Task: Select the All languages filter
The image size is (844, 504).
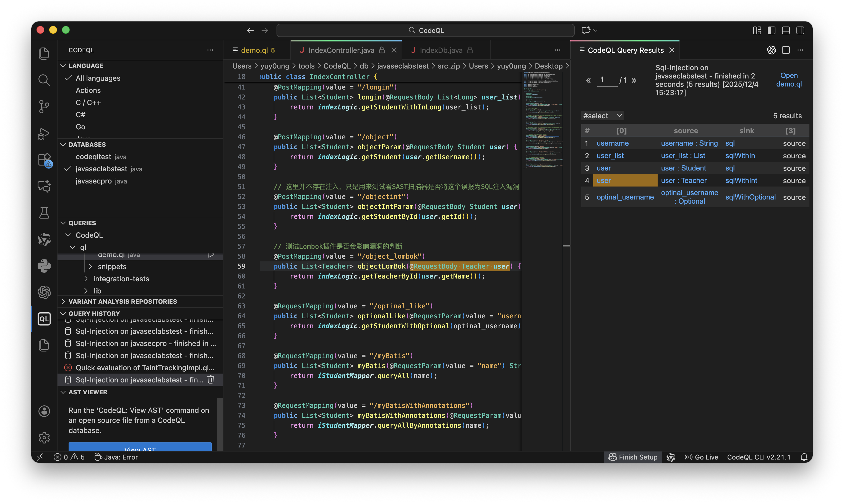Action: tap(98, 78)
